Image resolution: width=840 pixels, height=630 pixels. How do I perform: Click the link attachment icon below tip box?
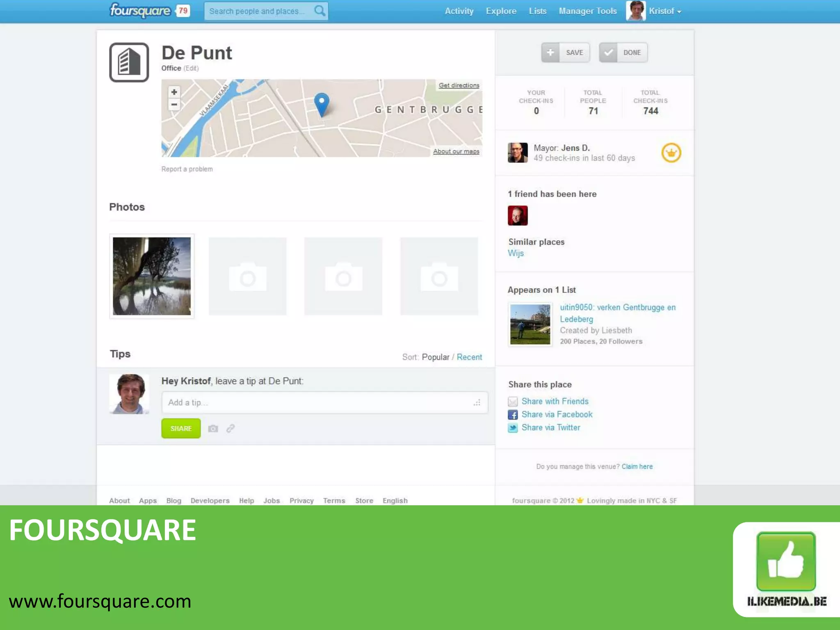click(231, 429)
